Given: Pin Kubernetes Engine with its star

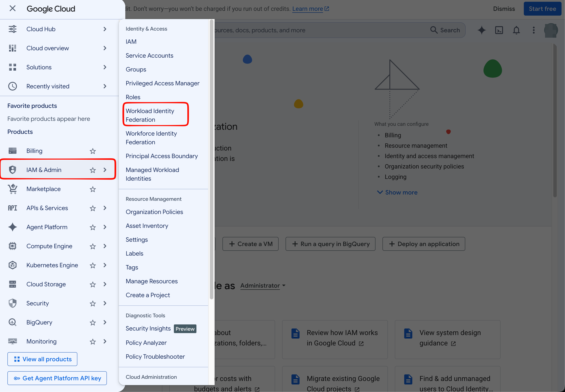Looking at the screenshot, I should tap(93, 265).
